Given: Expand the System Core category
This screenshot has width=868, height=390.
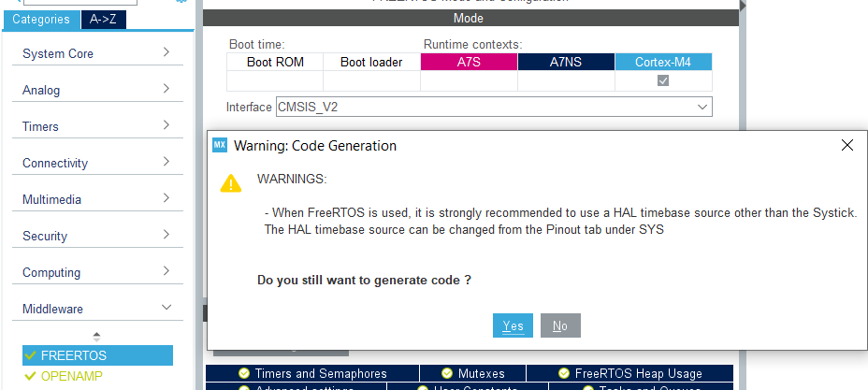Looking at the screenshot, I should pos(97,53).
